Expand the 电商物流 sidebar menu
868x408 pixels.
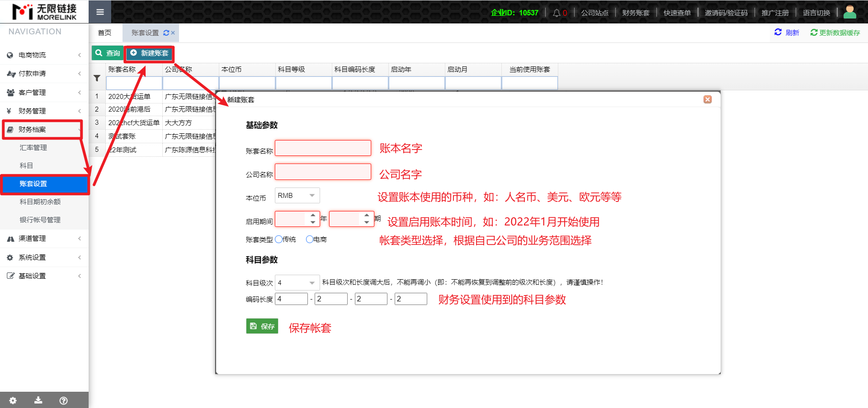coord(44,55)
